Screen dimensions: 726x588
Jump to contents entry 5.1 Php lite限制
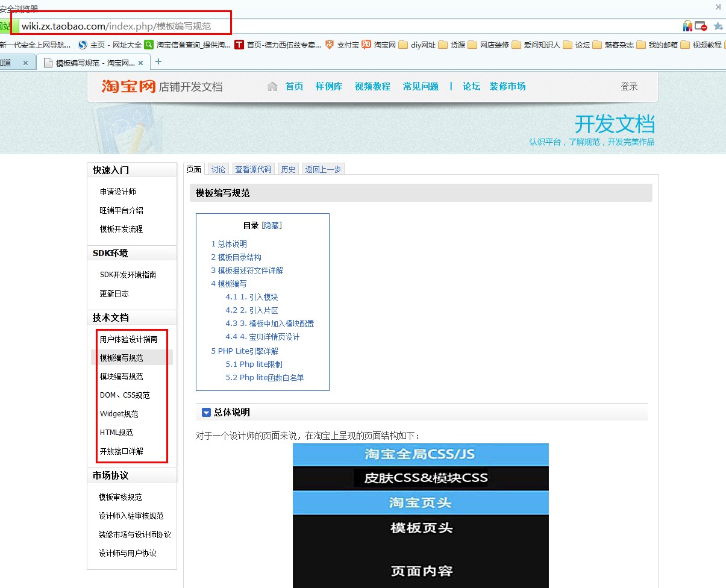click(x=254, y=364)
